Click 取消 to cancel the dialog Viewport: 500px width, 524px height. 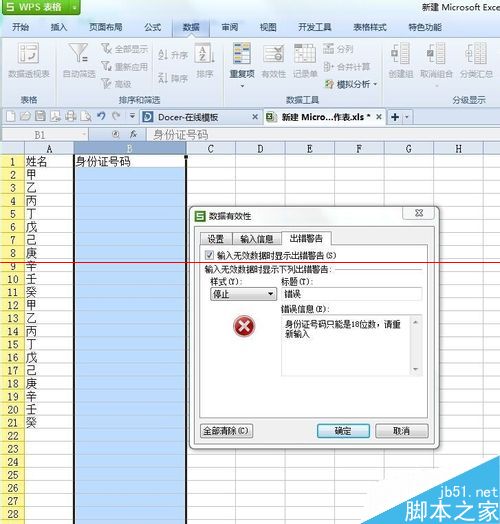pos(401,431)
